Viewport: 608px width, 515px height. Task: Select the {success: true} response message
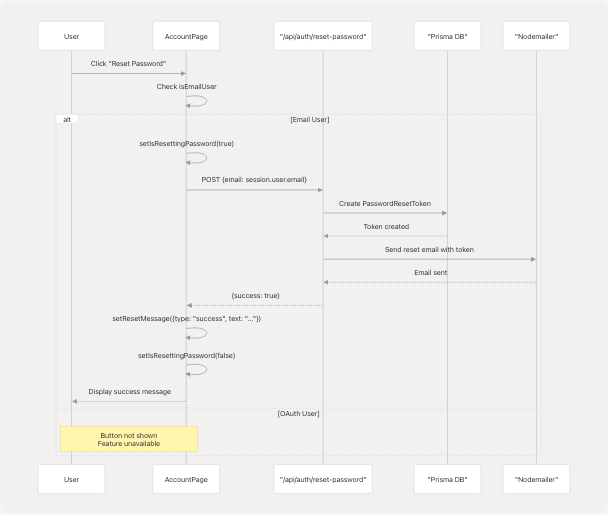255,296
